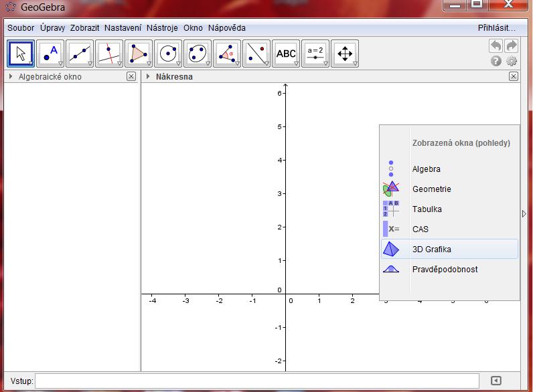The height and width of the screenshot is (392, 533).
Task: Select the New Point tool
Action: click(50, 54)
